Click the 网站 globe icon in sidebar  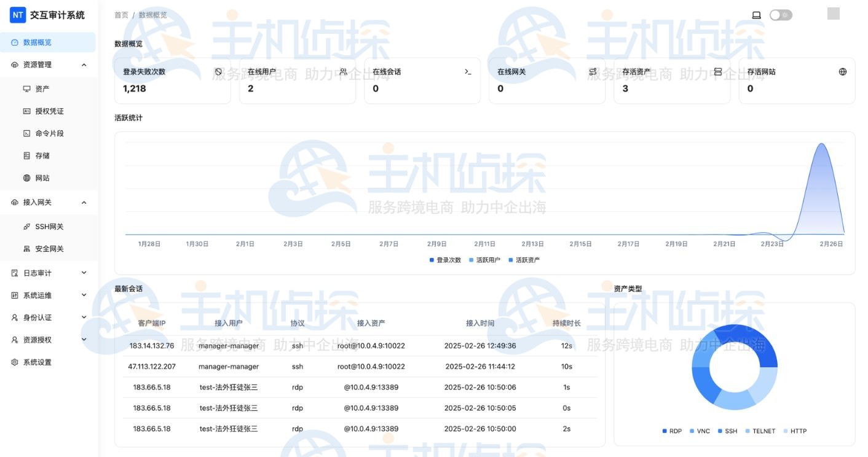click(26, 178)
